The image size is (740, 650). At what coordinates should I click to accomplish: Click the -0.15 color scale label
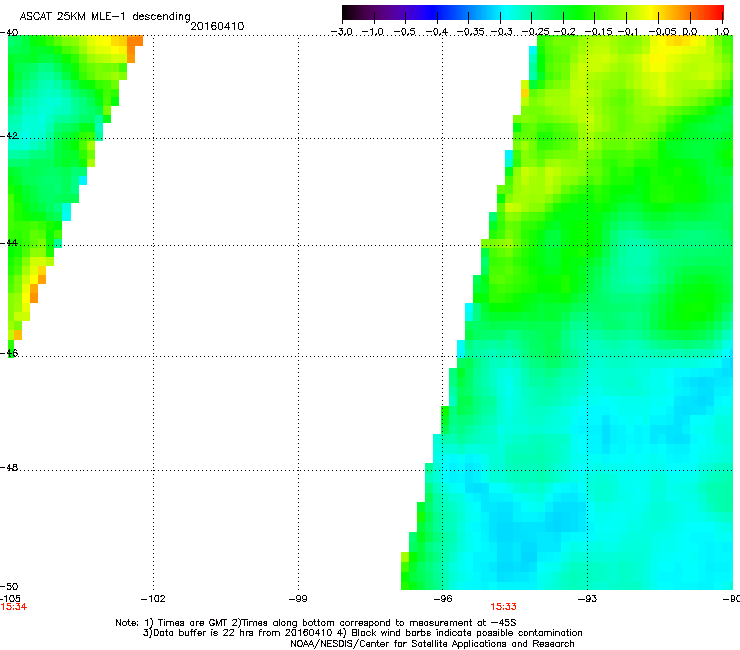point(597,32)
